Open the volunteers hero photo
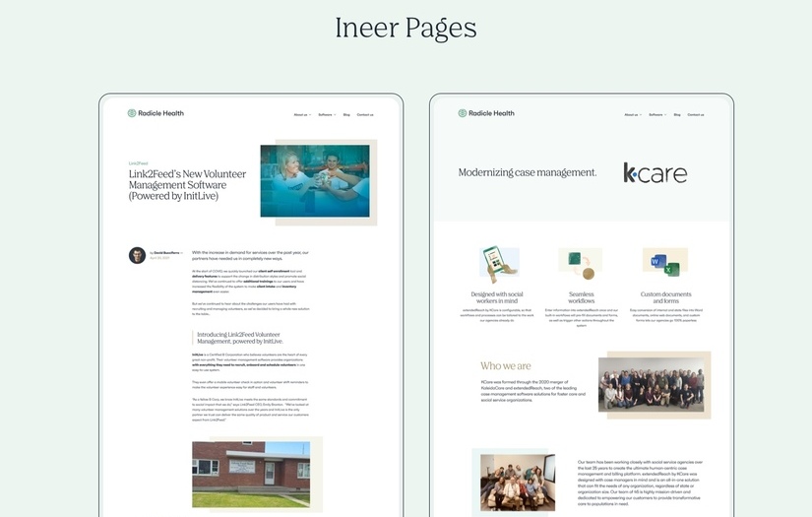 tap(315, 181)
